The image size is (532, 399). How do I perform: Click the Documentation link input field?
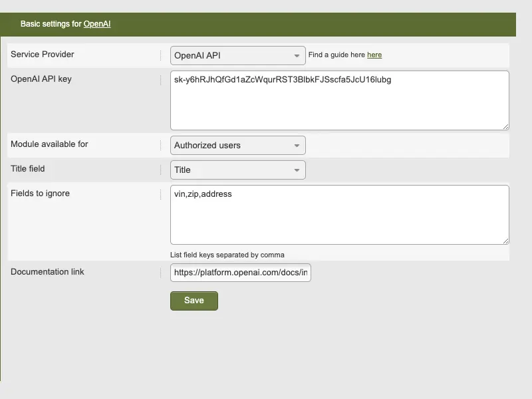(x=241, y=273)
